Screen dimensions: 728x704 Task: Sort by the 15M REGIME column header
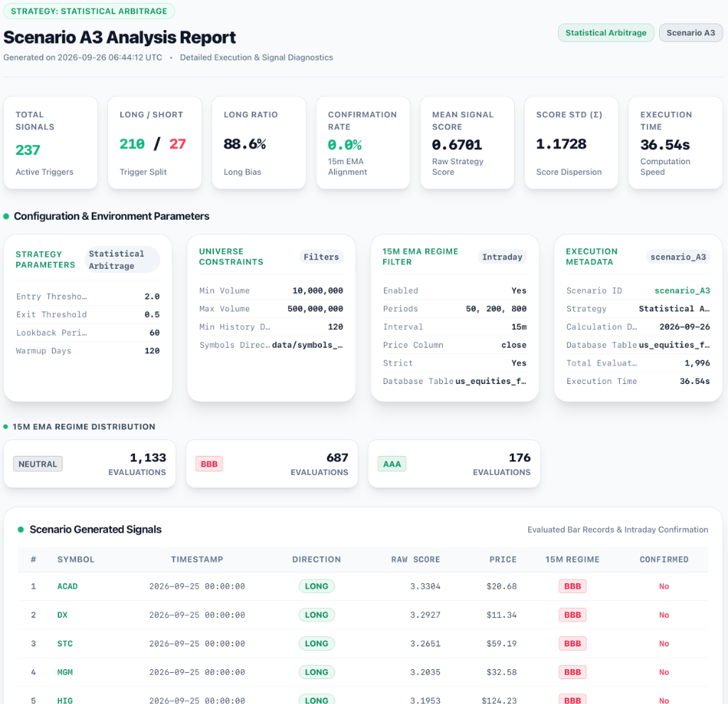click(x=572, y=560)
